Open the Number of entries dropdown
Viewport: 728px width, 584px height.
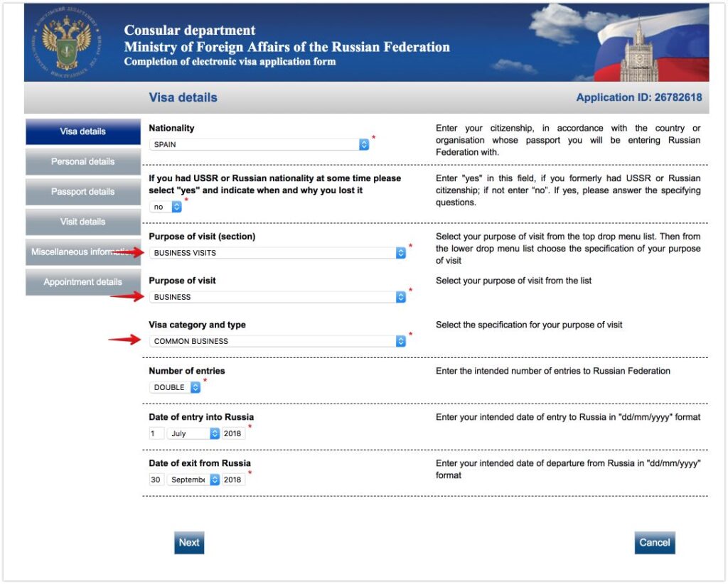tap(175, 387)
